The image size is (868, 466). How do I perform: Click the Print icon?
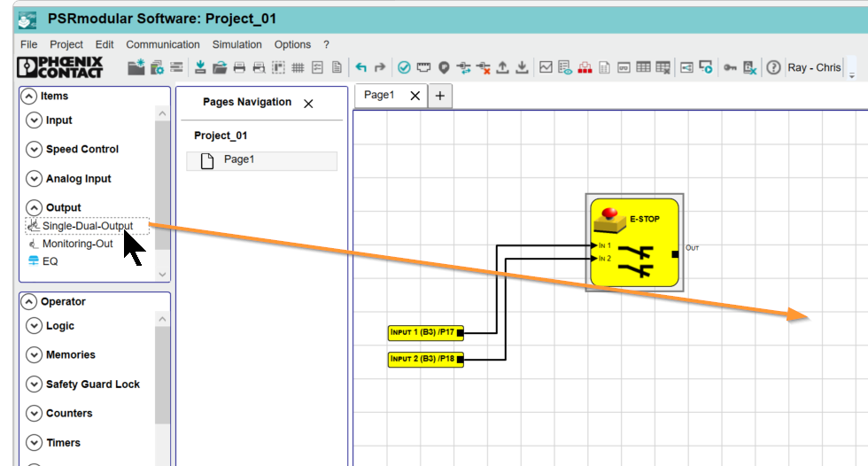[239, 67]
